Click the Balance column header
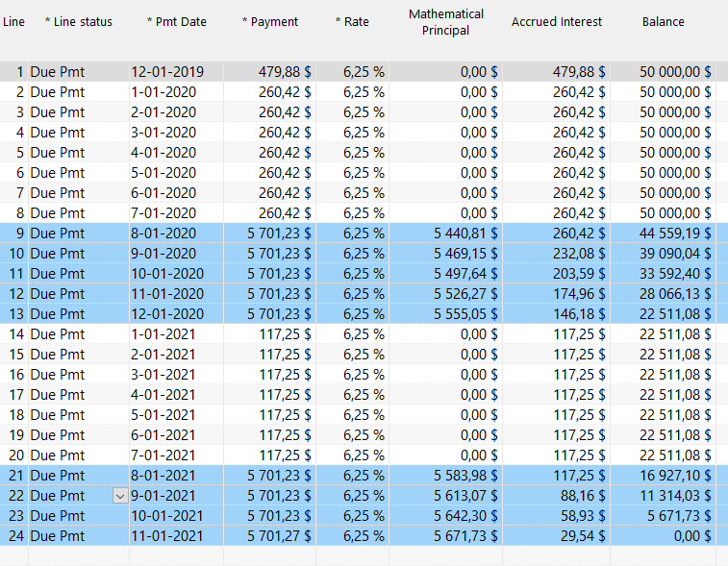 click(663, 22)
